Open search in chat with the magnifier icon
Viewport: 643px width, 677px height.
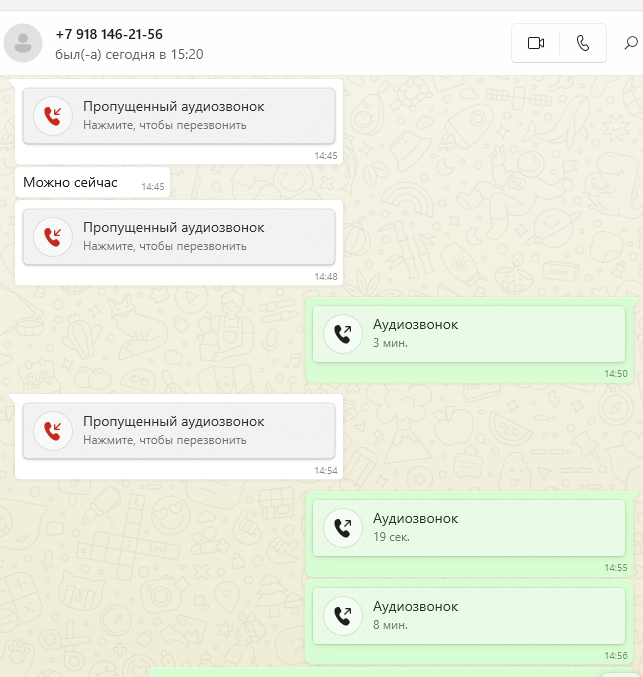[x=631, y=43]
